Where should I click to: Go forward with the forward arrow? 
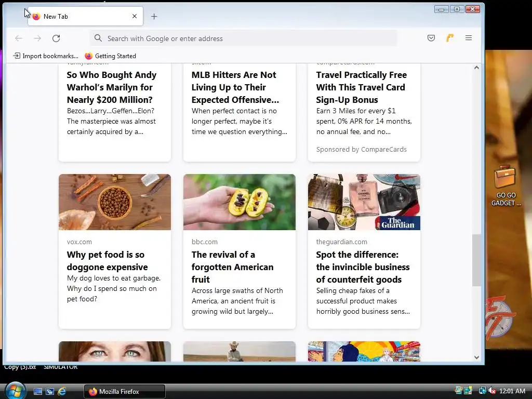click(x=37, y=38)
